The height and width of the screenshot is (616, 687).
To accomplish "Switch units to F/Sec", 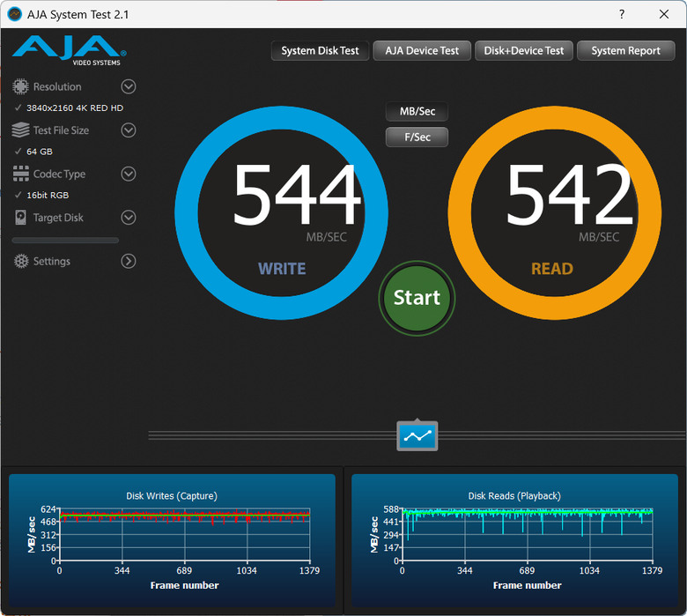I will click(x=417, y=137).
